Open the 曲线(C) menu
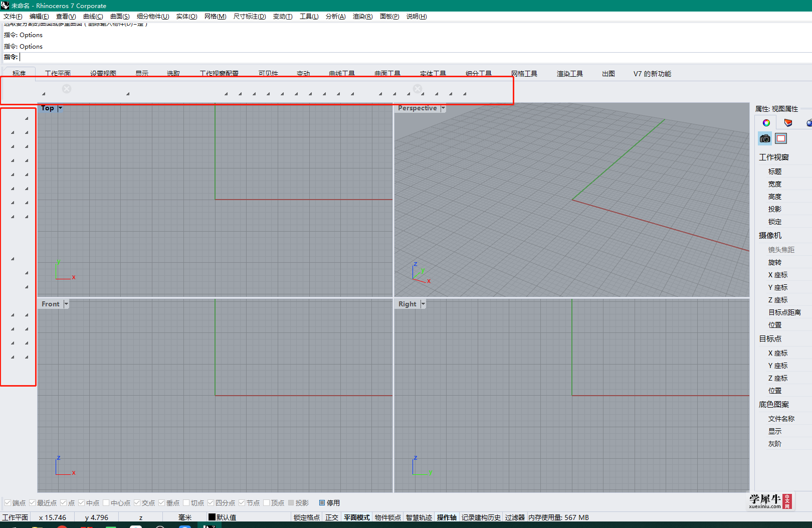This screenshot has height=528, width=812. [x=93, y=17]
